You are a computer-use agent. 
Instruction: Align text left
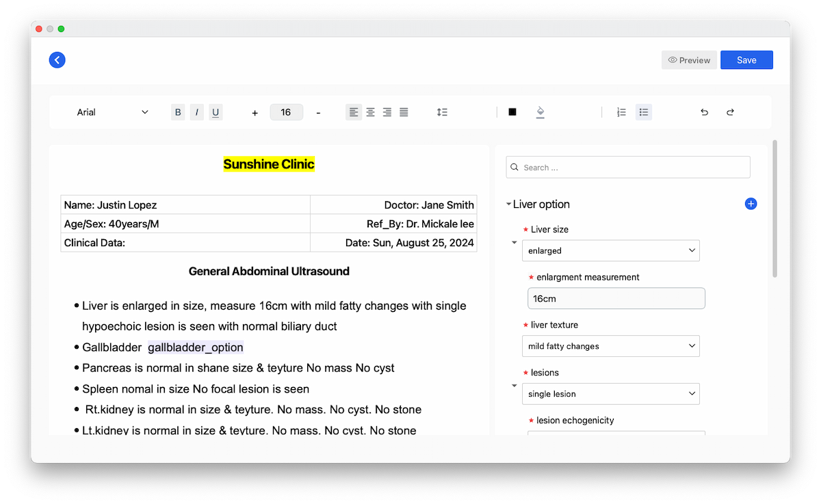(x=354, y=112)
